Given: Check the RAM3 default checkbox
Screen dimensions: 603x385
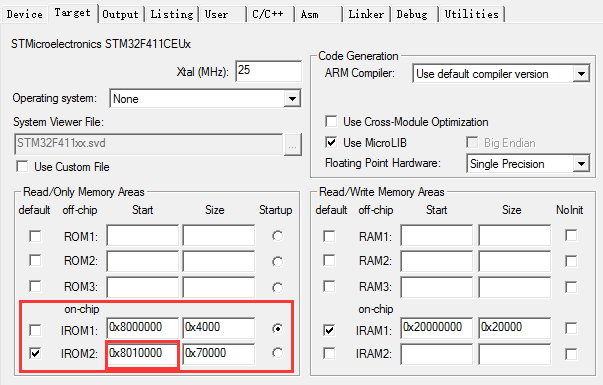Looking at the screenshot, I should click(329, 286).
